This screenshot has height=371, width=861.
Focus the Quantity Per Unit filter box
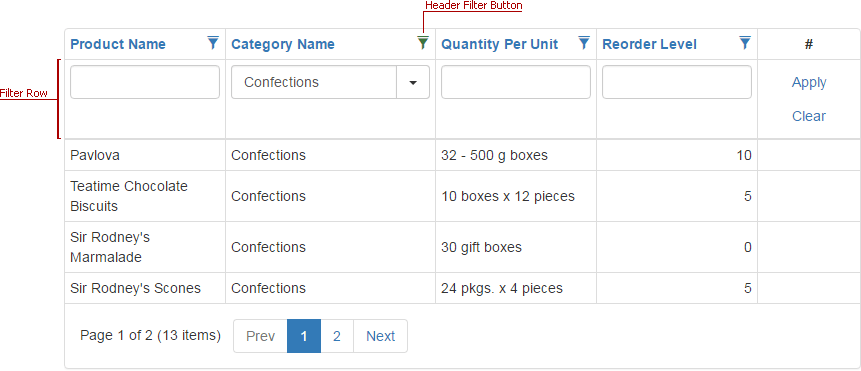tap(516, 82)
